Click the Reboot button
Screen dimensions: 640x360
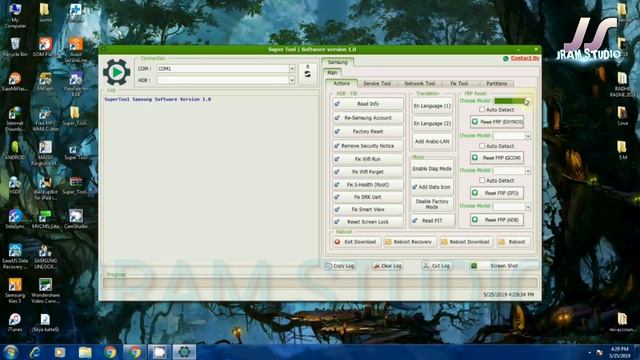click(513, 242)
